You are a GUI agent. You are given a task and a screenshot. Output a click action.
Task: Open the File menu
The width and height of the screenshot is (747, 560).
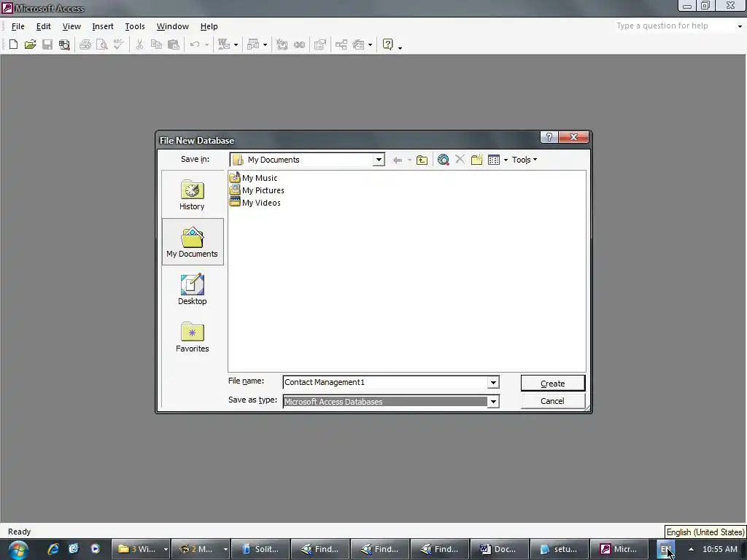(x=18, y=26)
